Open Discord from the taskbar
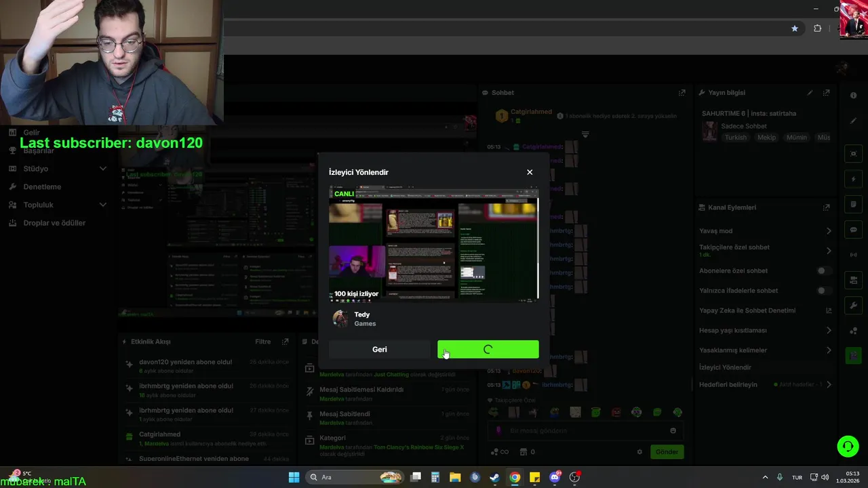868x488 pixels. [555, 477]
